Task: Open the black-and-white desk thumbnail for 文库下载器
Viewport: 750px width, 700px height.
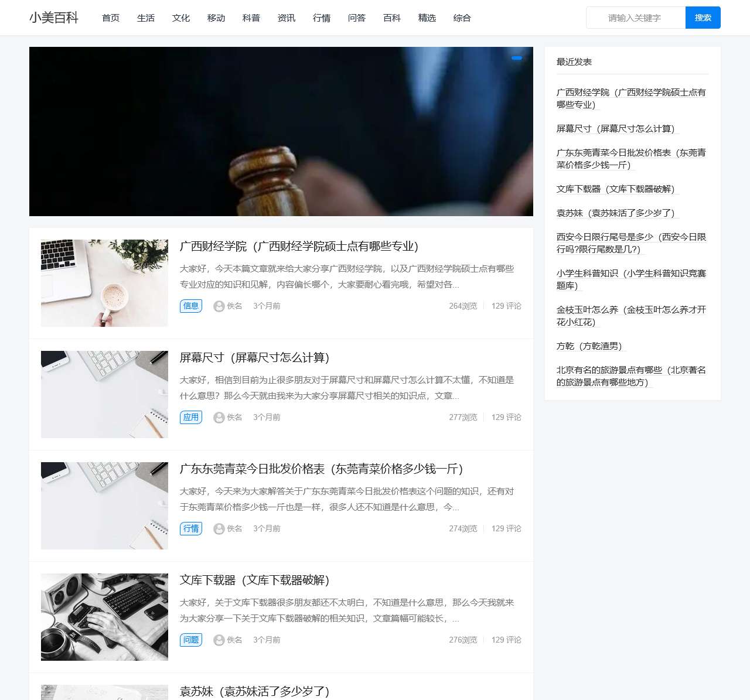Action: point(104,617)
